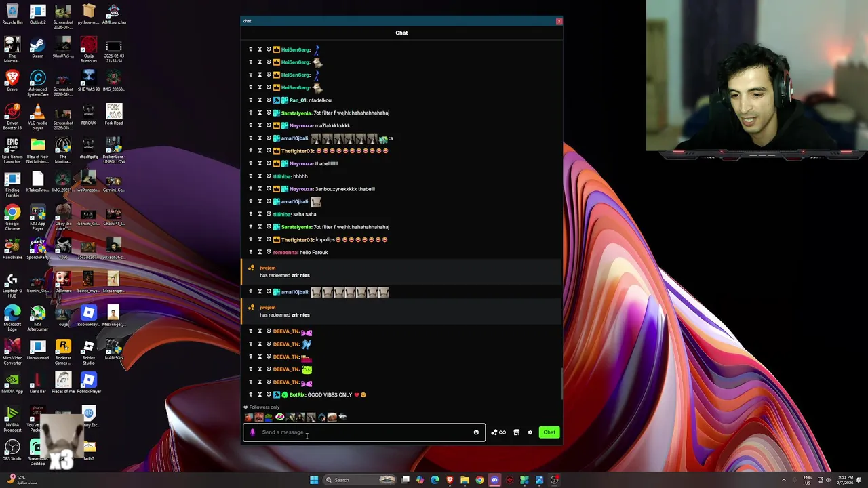Open VLC media player desktop icon
Screen dimensions: 868x488
(x=37, y=117)
